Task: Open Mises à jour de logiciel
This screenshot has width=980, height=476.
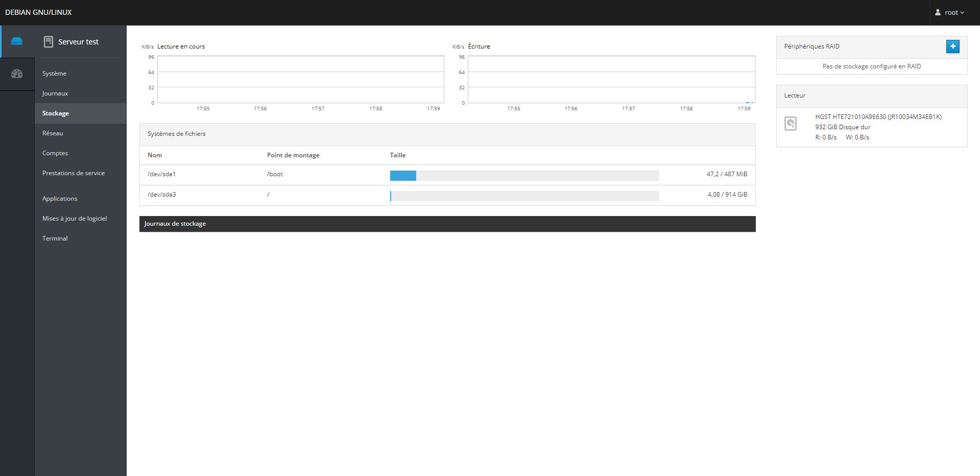Action: click(75, 219)
